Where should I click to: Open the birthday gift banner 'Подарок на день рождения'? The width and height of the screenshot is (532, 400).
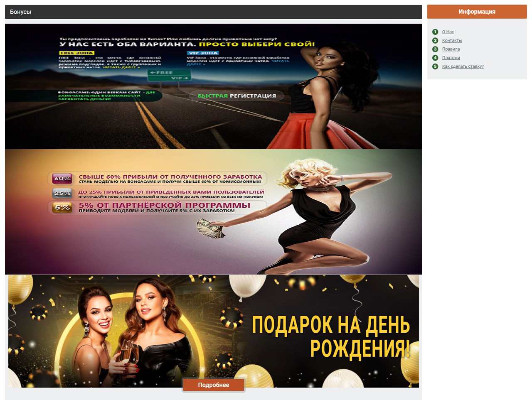[214, 331]
